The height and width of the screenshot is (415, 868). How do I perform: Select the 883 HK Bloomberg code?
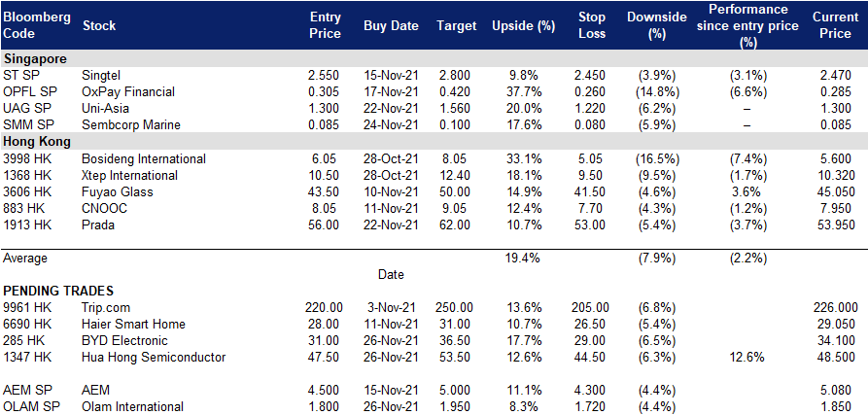pos(20,209)
